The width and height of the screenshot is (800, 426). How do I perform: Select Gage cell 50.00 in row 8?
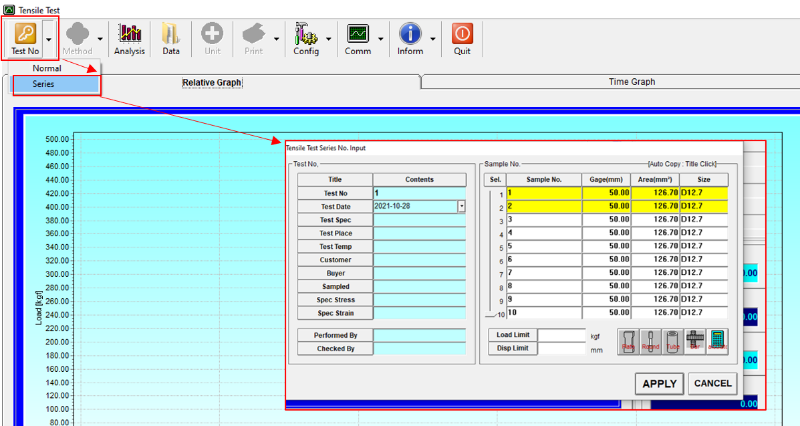(x=606, y=286)
